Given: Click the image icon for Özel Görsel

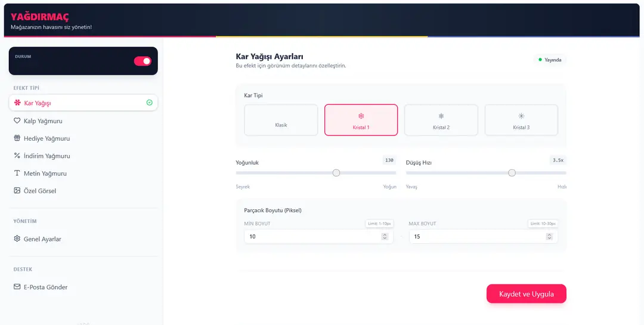Looking at the screenshot, I should 17,191.
